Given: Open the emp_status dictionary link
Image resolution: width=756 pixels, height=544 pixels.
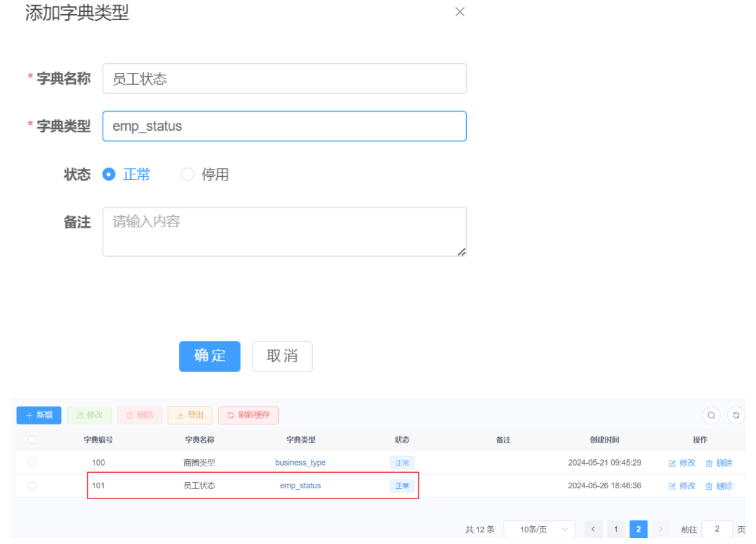Looking at the screenshot, I should 300,486.
